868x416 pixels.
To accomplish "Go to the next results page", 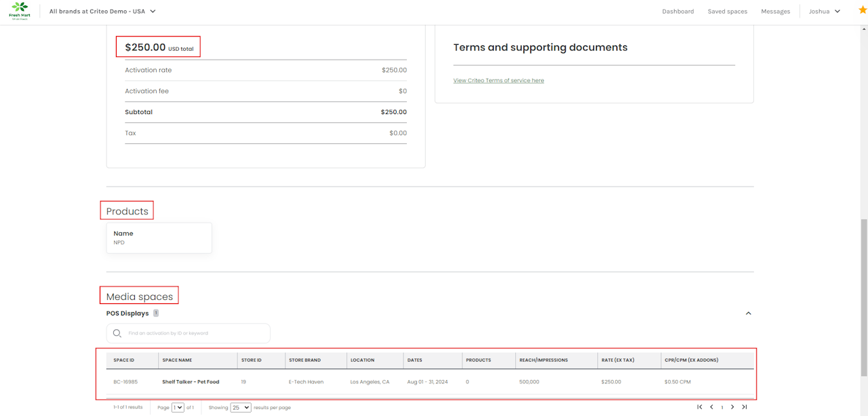I will pos(732,407).
